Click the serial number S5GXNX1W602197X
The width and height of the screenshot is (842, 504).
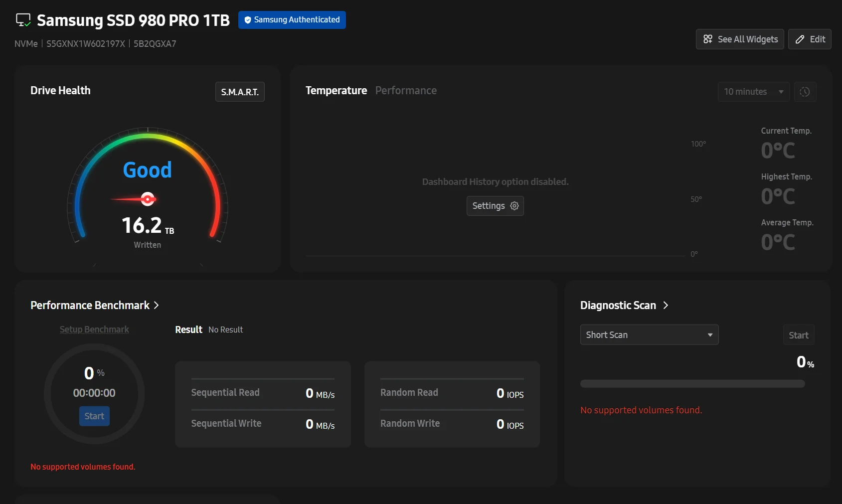pos(86,44)
